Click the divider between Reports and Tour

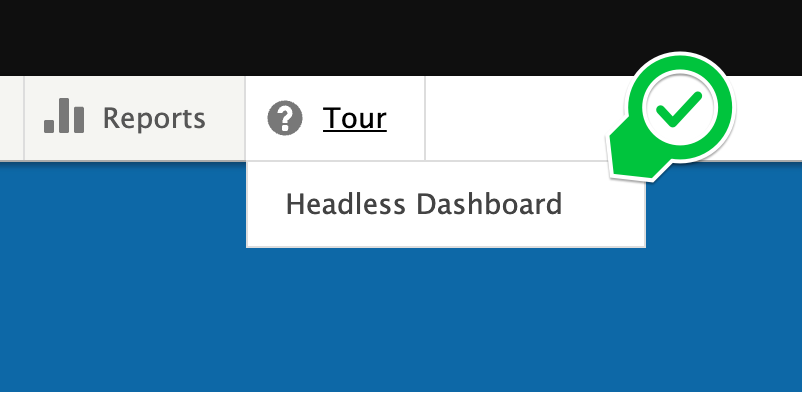(x=246, y=118)
